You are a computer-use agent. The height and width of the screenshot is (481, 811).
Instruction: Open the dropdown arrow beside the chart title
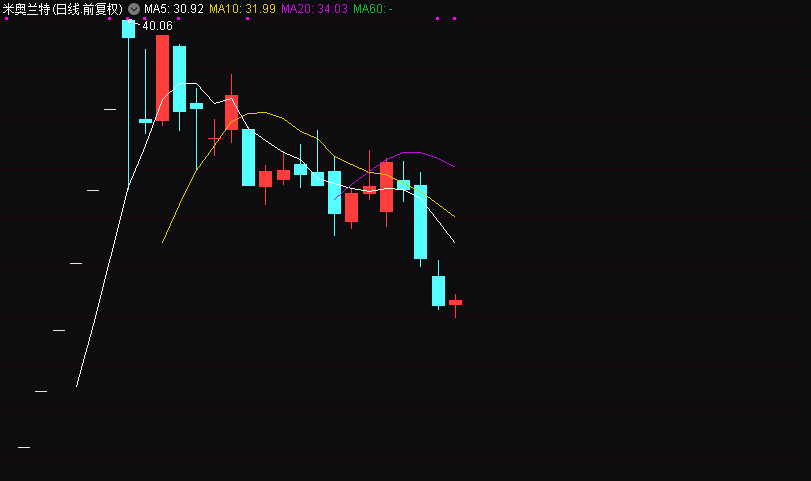(134, 8)
